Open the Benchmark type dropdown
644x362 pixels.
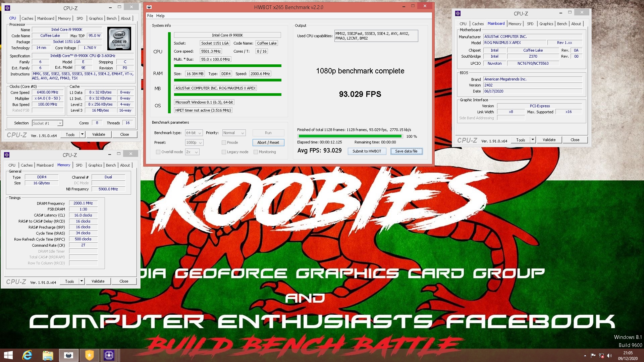[194, 133]
